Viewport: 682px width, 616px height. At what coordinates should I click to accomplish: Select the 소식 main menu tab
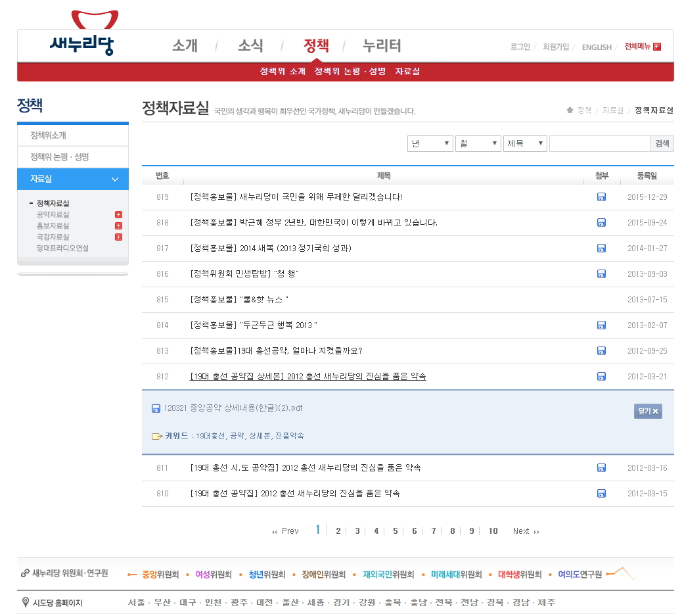[x=250, y=46]
